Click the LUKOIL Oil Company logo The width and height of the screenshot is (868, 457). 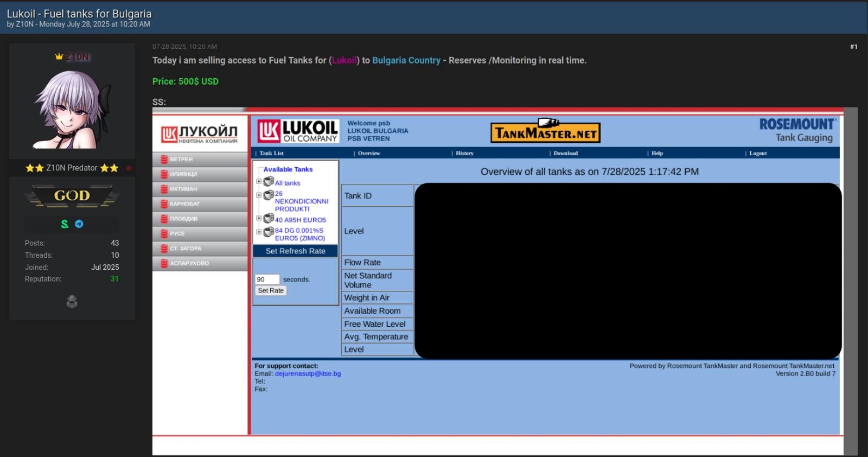pyautogui.click(x=298, y=131)
